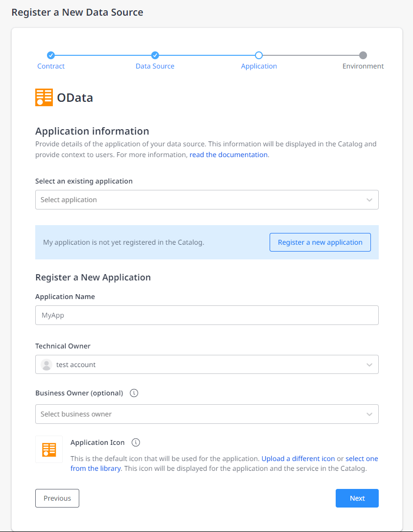Click the Data Source step checkmark circle
Image resolution: width=413 pixels, height=532 pixels.
point(155,55)
